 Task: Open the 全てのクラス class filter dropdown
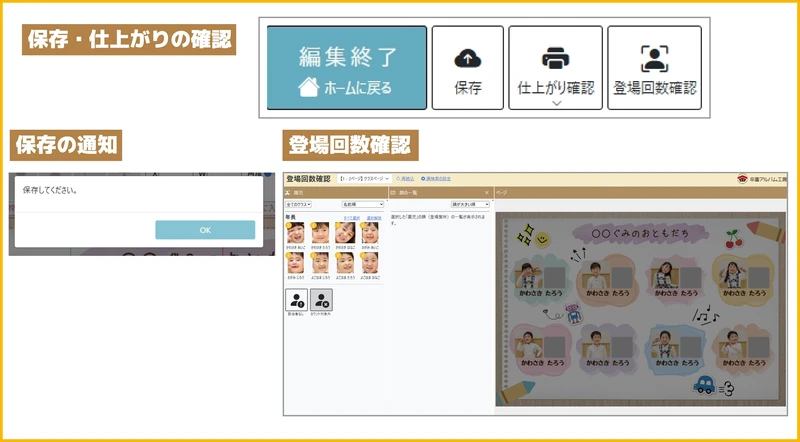pyautogui.click(x=298, y=204)
